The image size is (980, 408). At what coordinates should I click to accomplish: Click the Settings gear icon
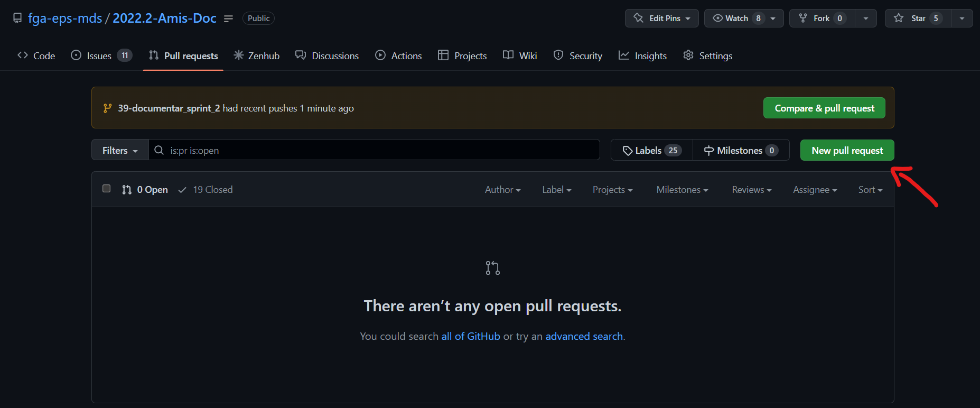(x=688, y=55)
